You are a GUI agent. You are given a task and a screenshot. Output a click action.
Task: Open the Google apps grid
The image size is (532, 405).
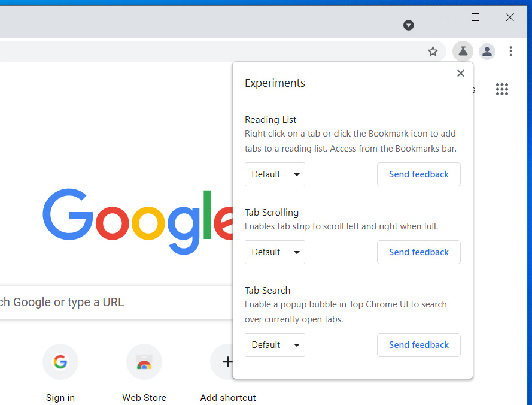coord(502,89)
